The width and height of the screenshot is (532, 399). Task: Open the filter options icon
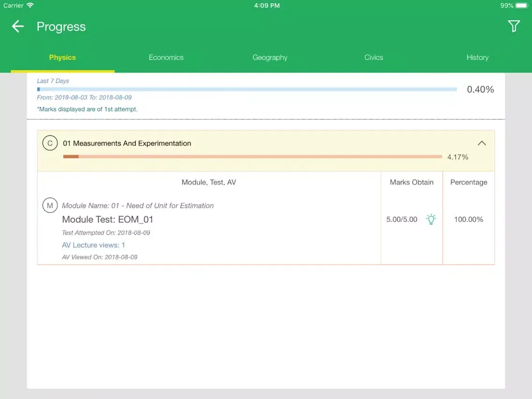(514, 26)
